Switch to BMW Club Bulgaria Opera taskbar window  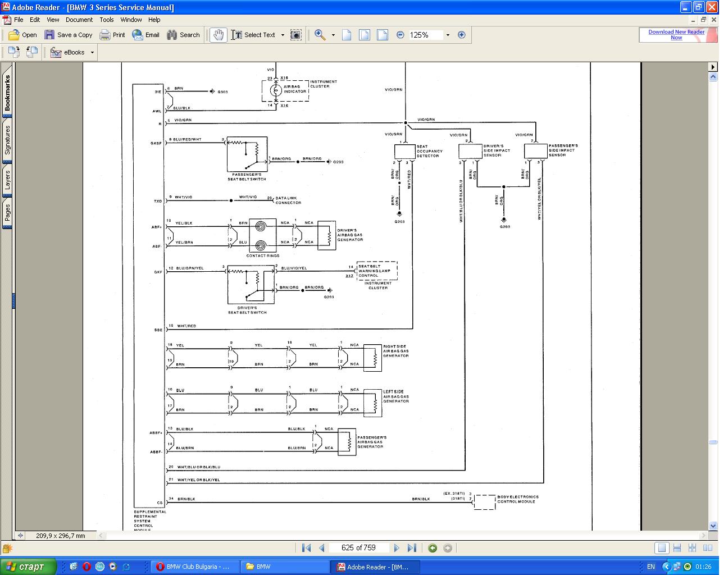[195, 567]
